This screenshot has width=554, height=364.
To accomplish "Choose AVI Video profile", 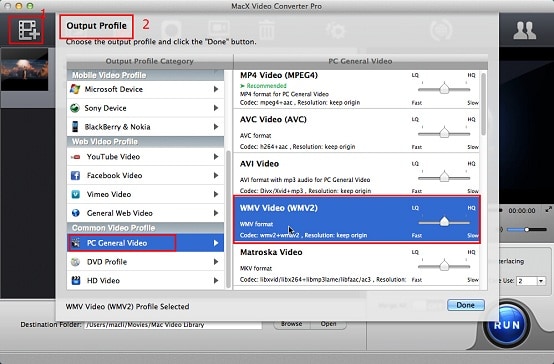I will coord(356,175).
